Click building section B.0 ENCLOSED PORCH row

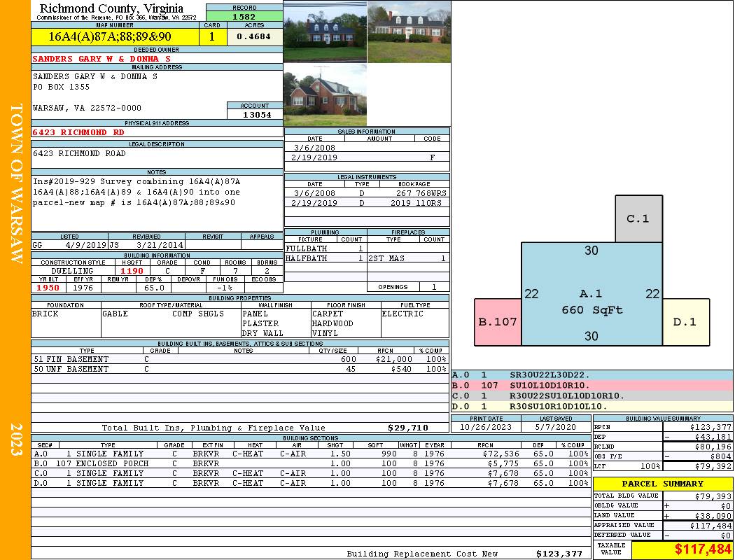311,463
